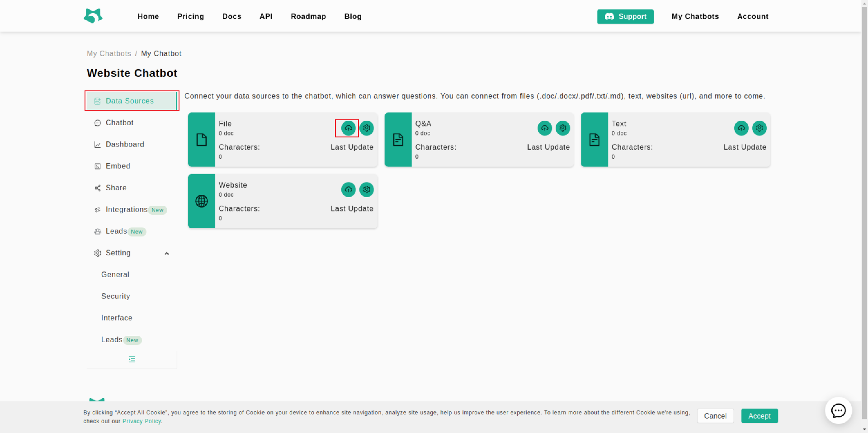Viewport: 868px width, 433px height.
Task: Open the Chatbot sidebar item
Action: [131, 122]
